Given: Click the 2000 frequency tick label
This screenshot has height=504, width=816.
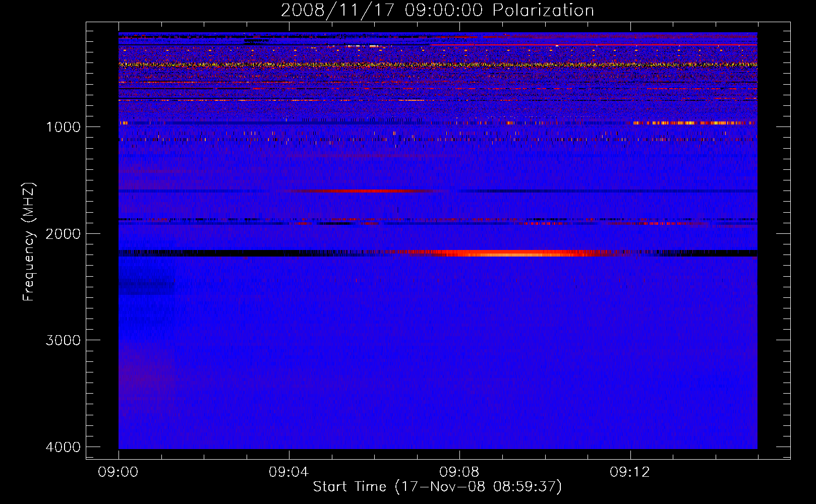Looking at the screenshot, I should (63, 233).
